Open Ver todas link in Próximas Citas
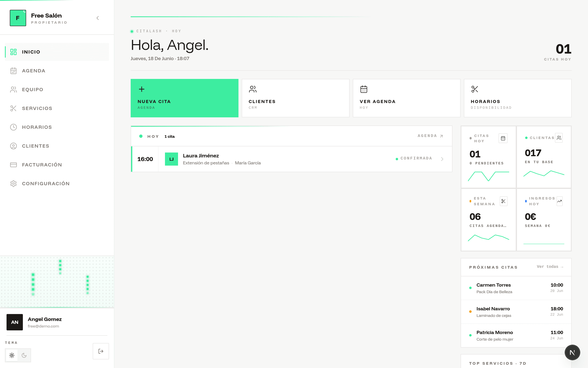Screen dimensions: 588x368 pyautogui.click(x=550, y=267)
